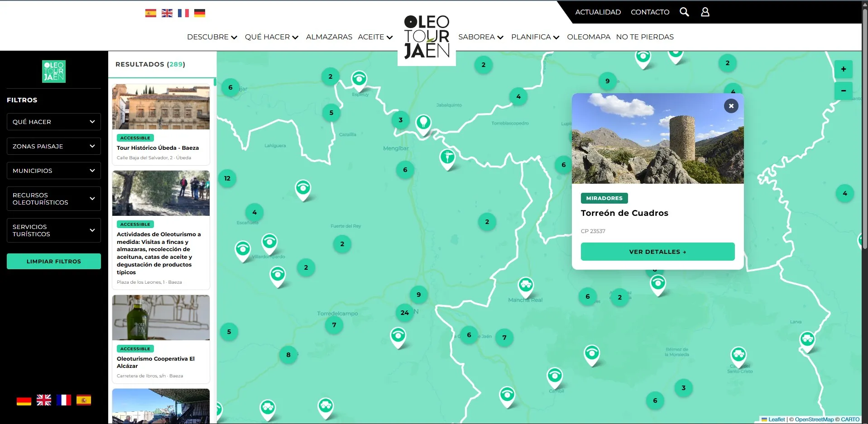This screenshot has width=868, height=424.
Task: Go to OLEOMAPA page
Action: click(589, 37)
